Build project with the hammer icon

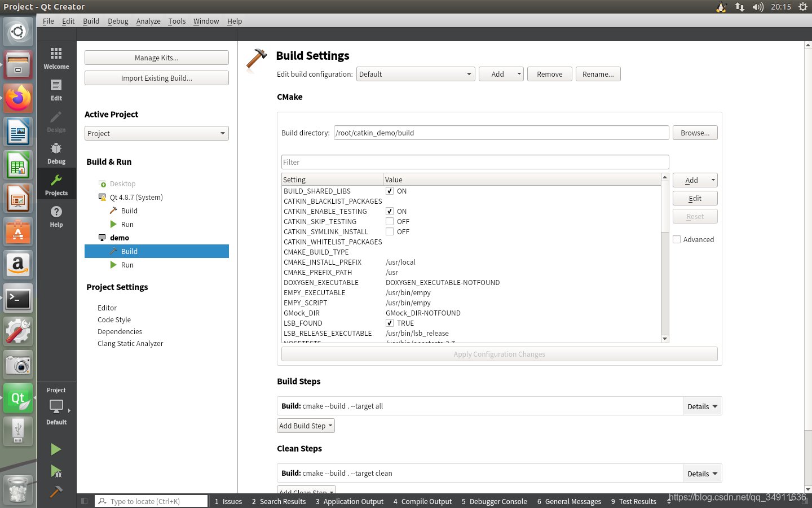point(56,491)
